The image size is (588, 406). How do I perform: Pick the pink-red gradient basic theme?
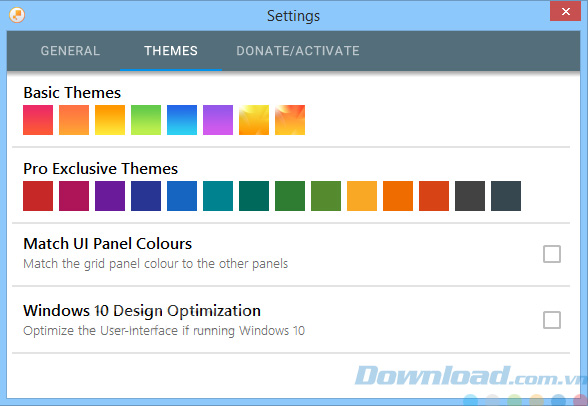(38, 120)
